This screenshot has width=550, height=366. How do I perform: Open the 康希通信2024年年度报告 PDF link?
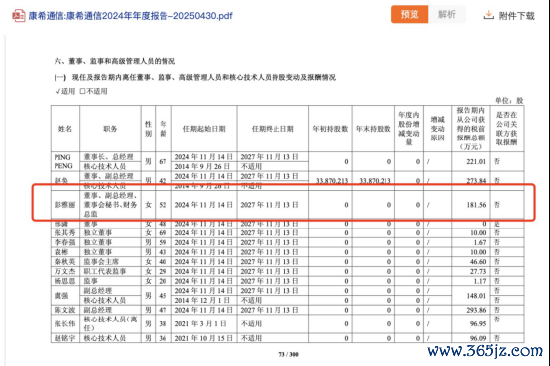tap(130, 16)
